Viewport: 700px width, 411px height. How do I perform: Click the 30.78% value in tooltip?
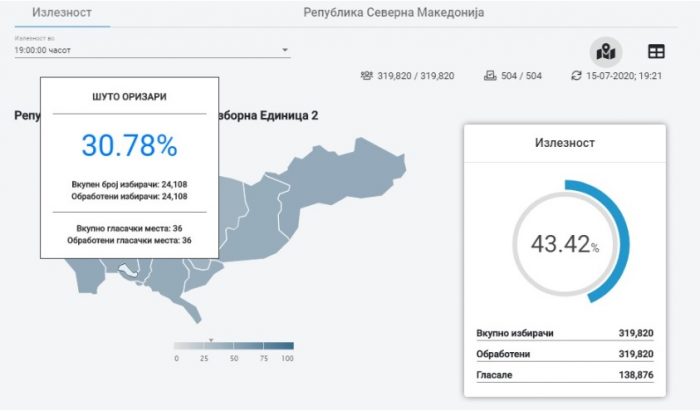click(x=129, y=146)
